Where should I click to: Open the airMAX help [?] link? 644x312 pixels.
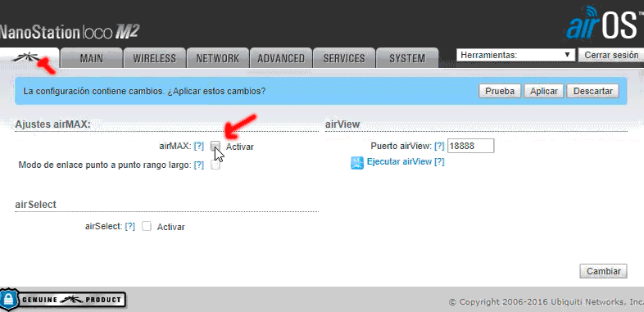[199, 146]
